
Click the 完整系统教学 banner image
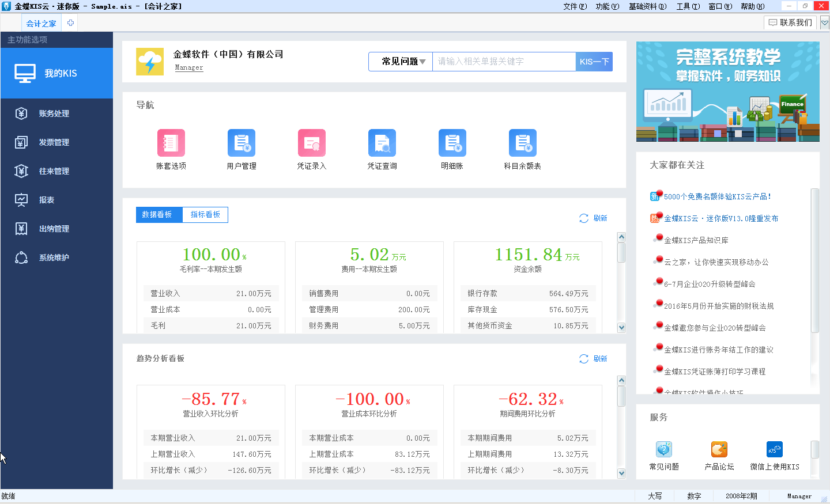(x=727, y=92)
